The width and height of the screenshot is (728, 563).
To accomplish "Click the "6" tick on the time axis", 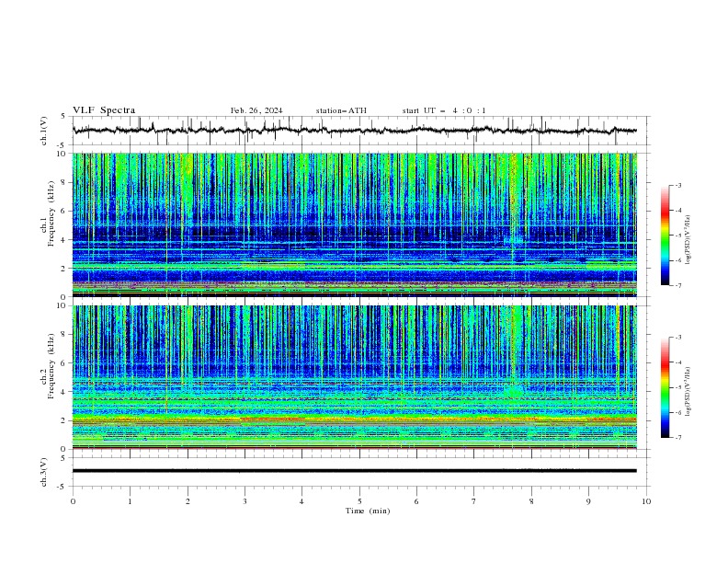I will click(x=416, y=501).
